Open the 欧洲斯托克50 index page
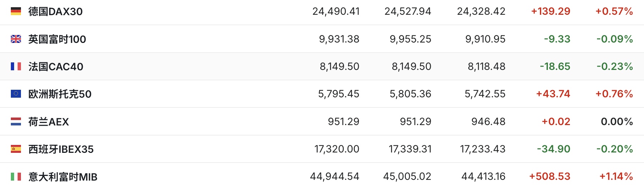644x186 pixels. (x=60, y=94)
